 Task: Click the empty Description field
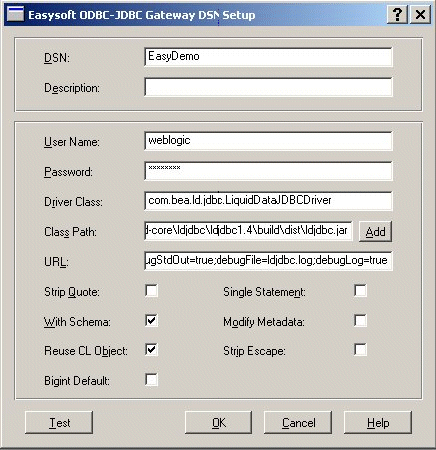point(268,87)
